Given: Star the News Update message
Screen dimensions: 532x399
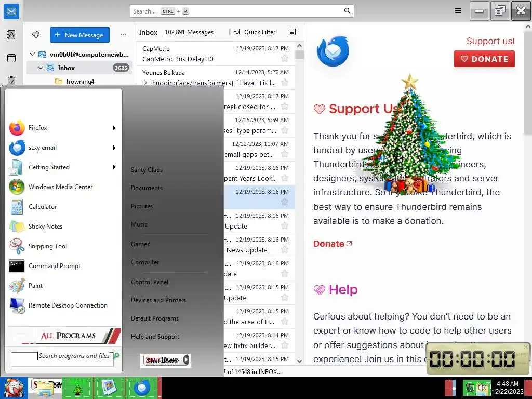Looking at the screenshot, I should click(285, 250).
